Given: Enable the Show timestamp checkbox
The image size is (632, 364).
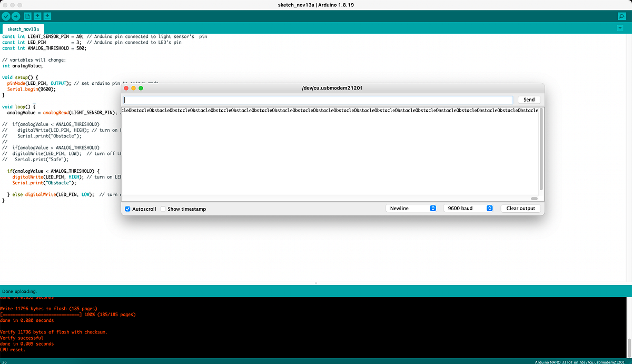Looking at the screenshot, I should click(x=162, y=208).
